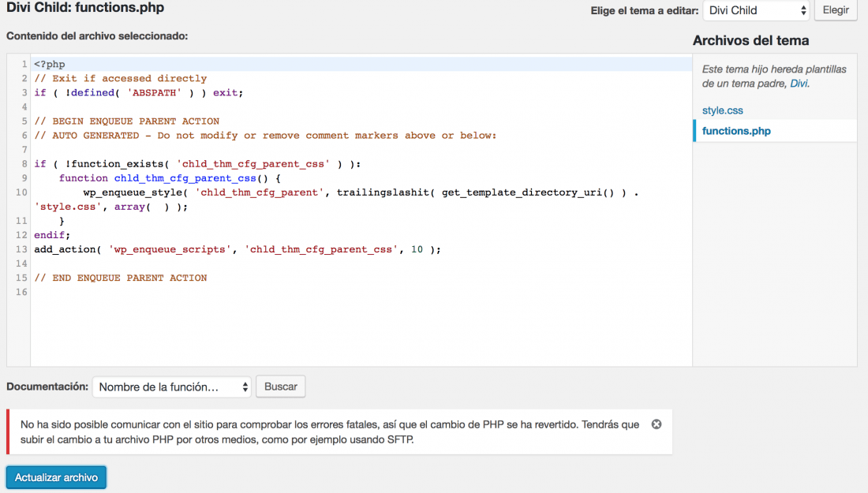Click the 'Archivos del tema' heading
This screenshot has height=493, width=868.
coord(750,40)
